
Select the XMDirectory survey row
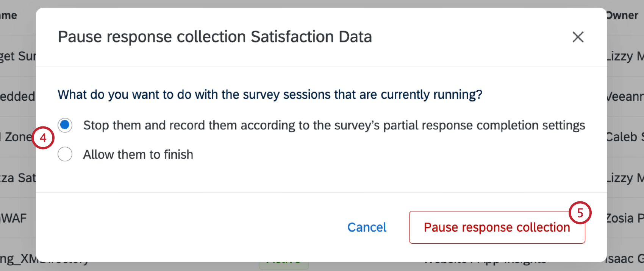click(45, 260)
